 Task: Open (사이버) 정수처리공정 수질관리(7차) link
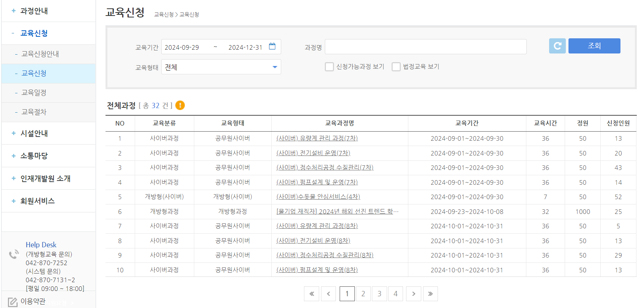click(325, 168)
